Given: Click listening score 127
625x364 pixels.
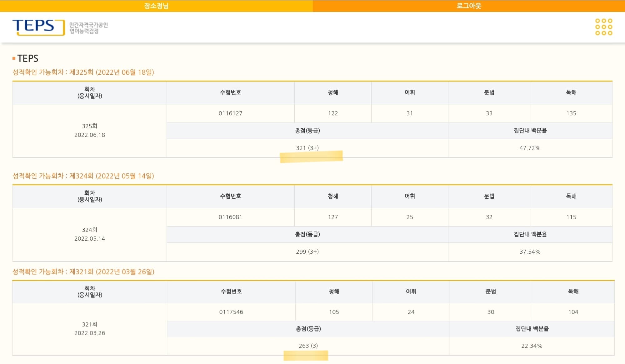Looking at the screenshot, I should 333,217.
